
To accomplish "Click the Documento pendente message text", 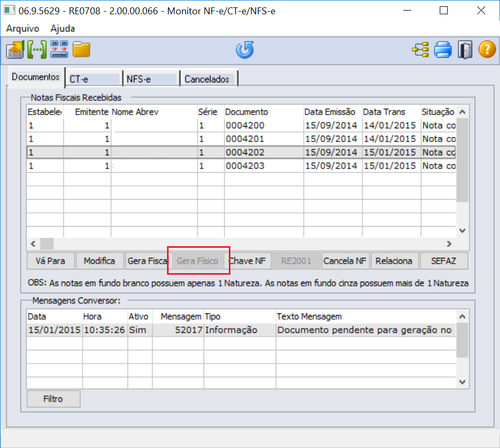I will click(x=365, y=330).
